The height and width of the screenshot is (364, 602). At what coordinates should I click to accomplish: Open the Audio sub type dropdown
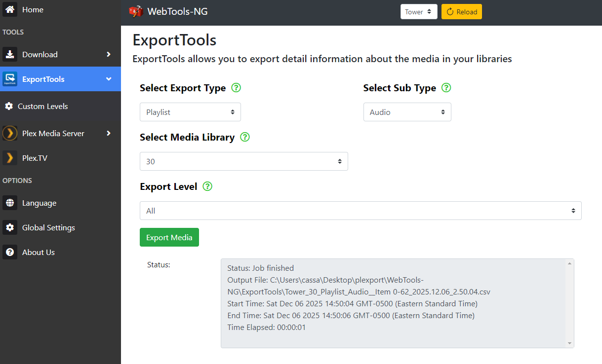407,112
